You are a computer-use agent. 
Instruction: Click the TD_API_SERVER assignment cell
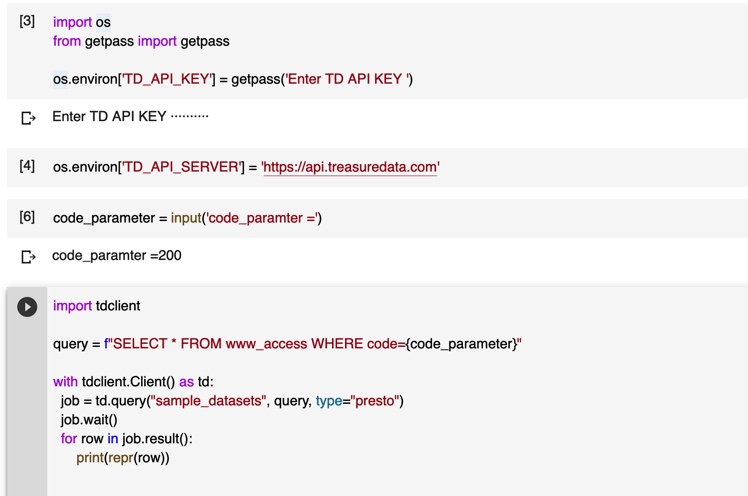pos(377,167)
